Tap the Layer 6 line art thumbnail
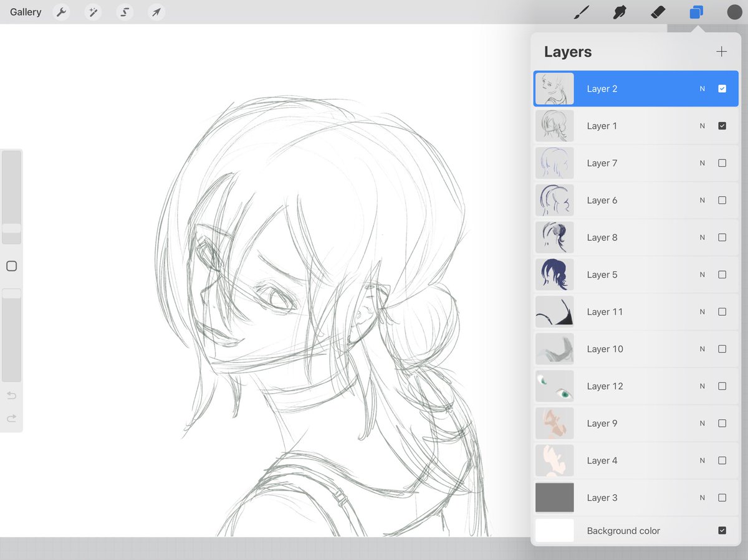 (x=555, y=200)
